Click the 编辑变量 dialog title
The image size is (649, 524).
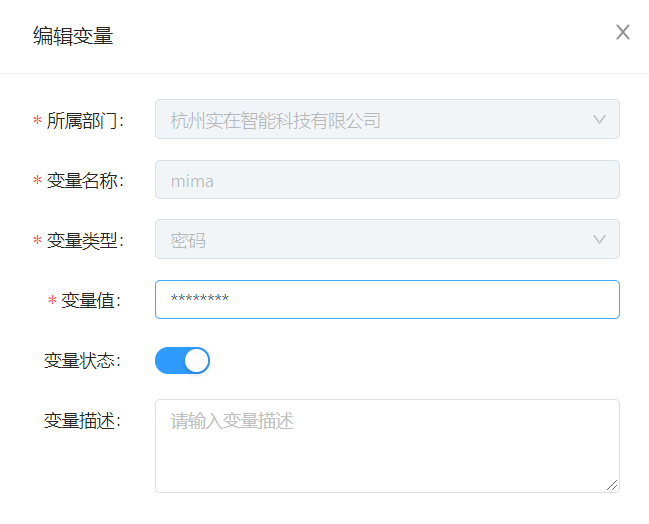pos(73,36)
